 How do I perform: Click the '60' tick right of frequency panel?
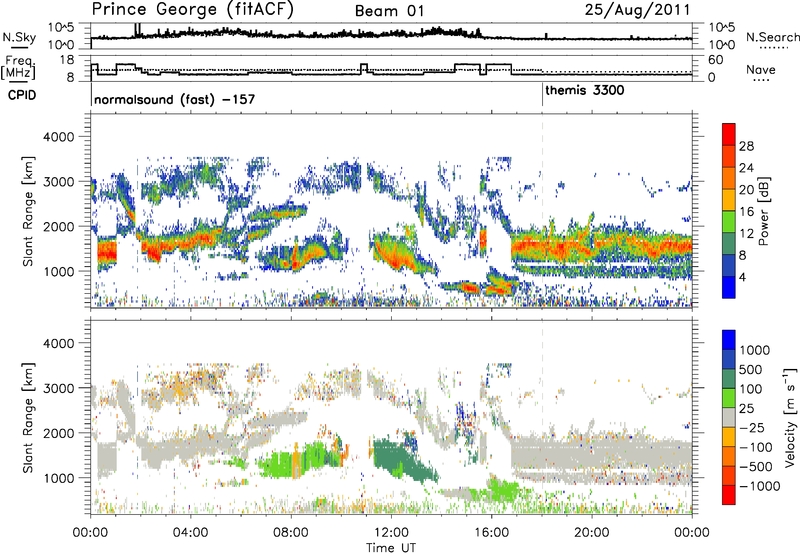715,60
